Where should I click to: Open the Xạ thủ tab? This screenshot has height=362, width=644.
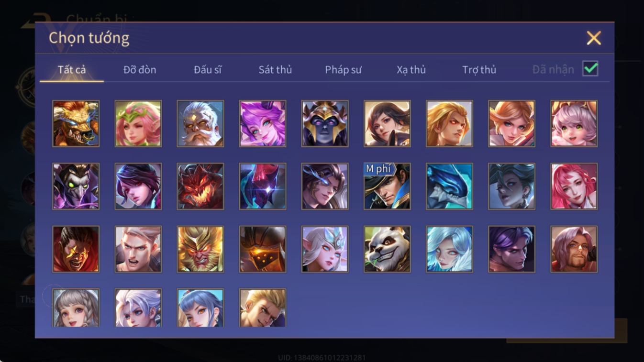(x=411, y=70)
